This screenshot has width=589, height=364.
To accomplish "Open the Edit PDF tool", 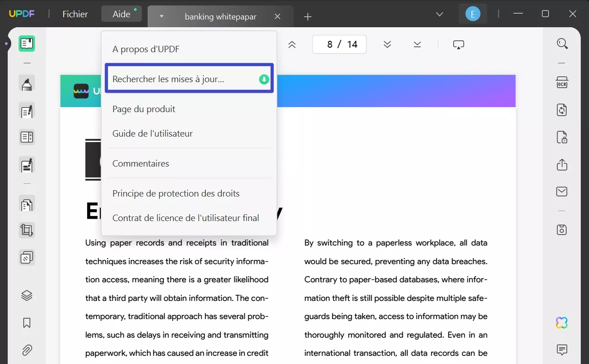I will (27, 110).
